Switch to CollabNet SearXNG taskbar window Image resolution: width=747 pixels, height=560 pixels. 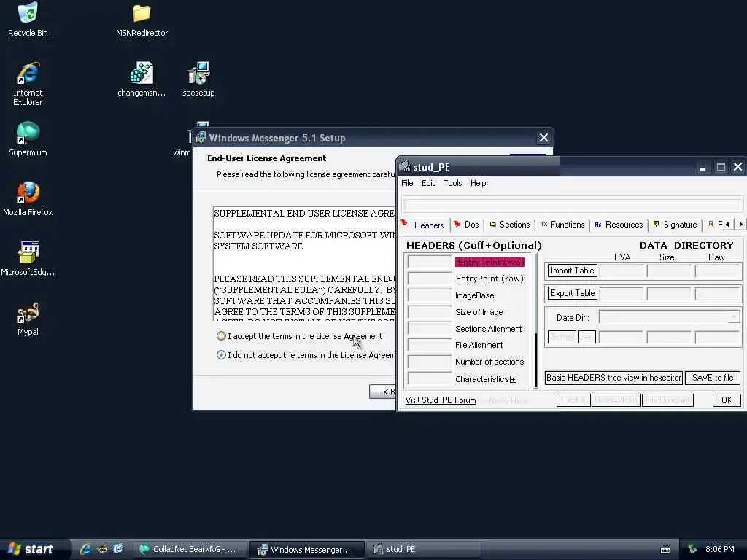pyautogui.click(x=189, y=550)
